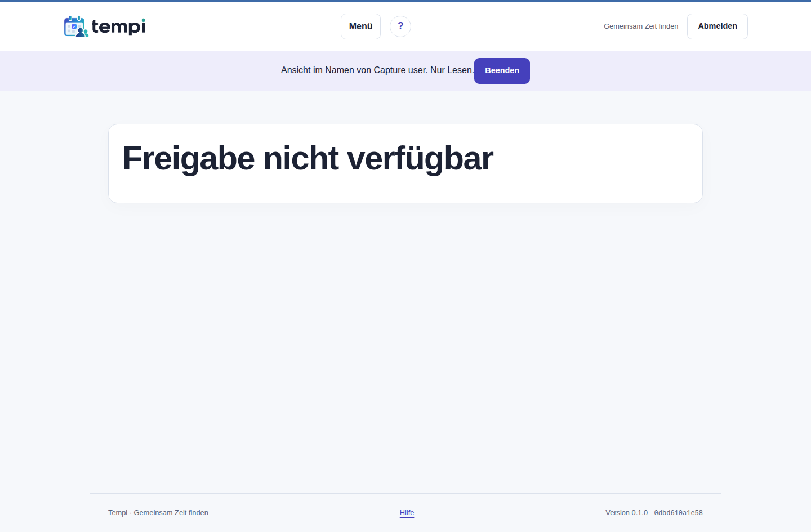Click the Freigabe nicht verfügbar heading
The height and width of the screenshot is (532, 811).
click(x=308, y=158)
